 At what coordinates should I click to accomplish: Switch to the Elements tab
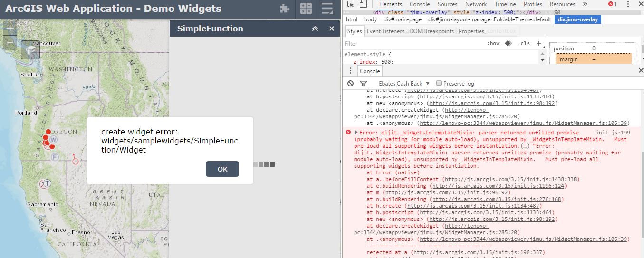390,4
